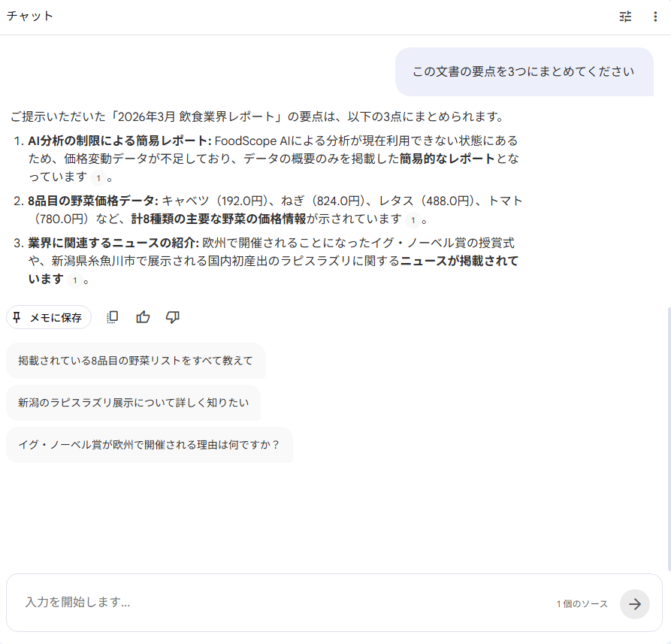This screenshot has width=671, height=644.
Task: Click bold heading AI分析の制限による簡易レポート
Action: [x=119, y=141]
